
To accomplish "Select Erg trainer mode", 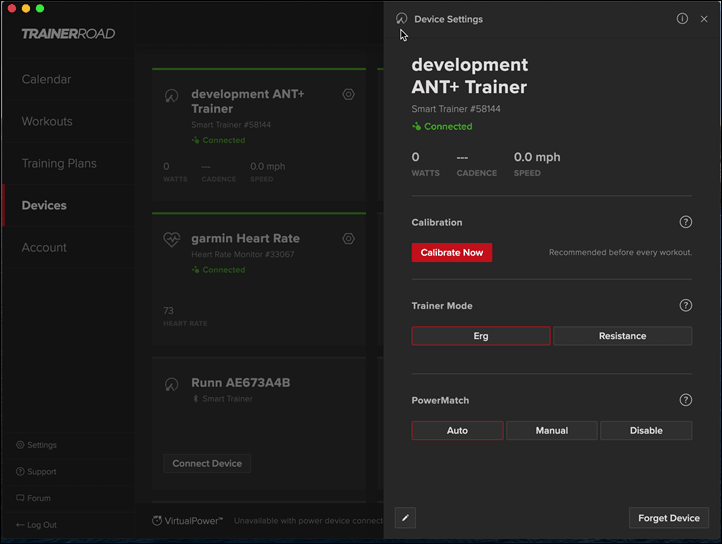I will point(481,336).
